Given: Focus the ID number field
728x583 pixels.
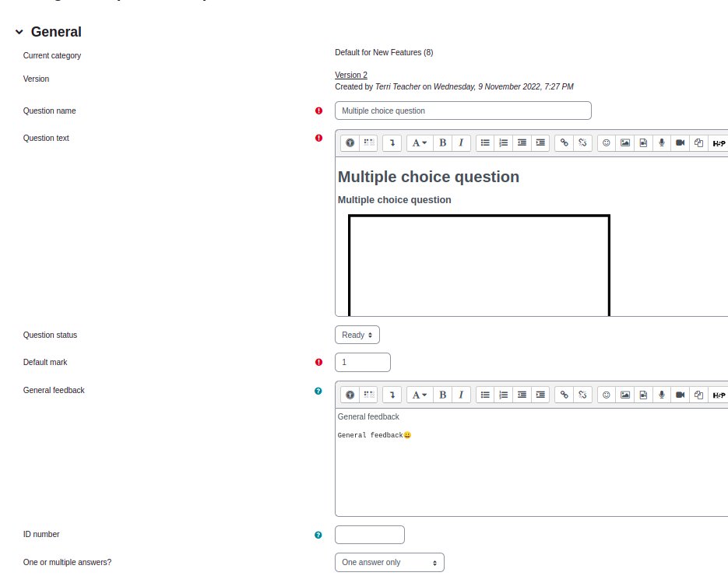Looking at the screenshot, I should [x=370, y=535].
